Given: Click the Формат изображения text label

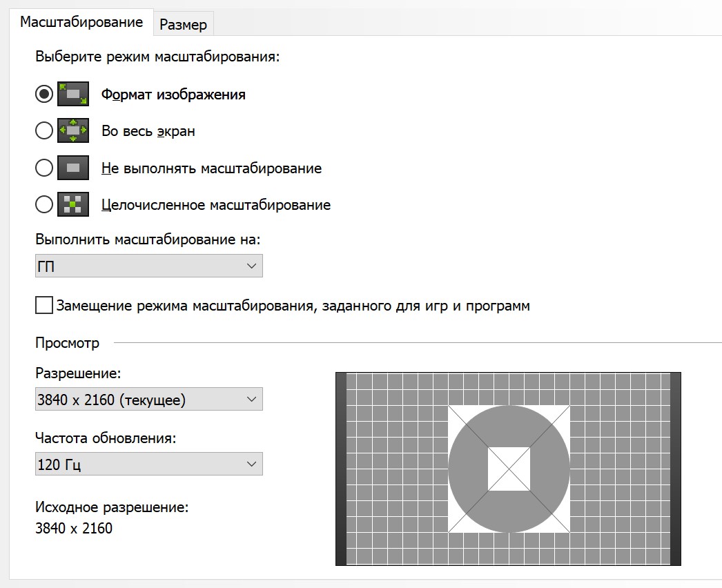Looking at the screenshot, I should pyautogui.click(x=173, y=95).
